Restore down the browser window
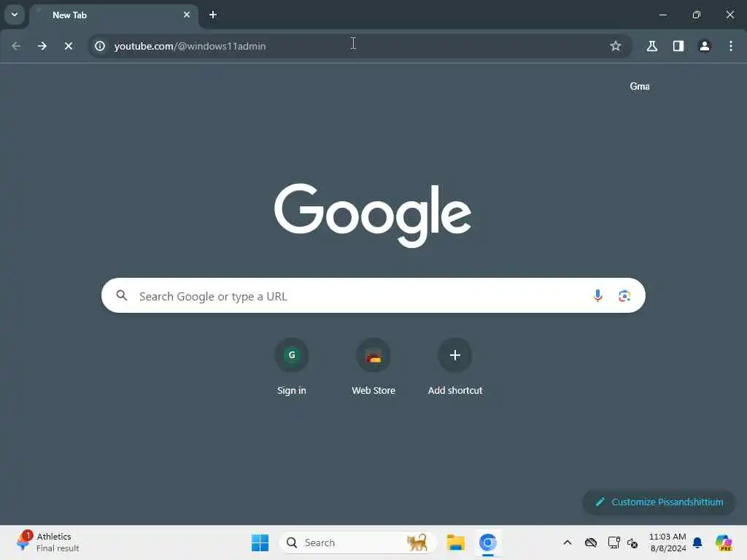The height and width of the screenshot is (560, 747). tap(697, 15)
